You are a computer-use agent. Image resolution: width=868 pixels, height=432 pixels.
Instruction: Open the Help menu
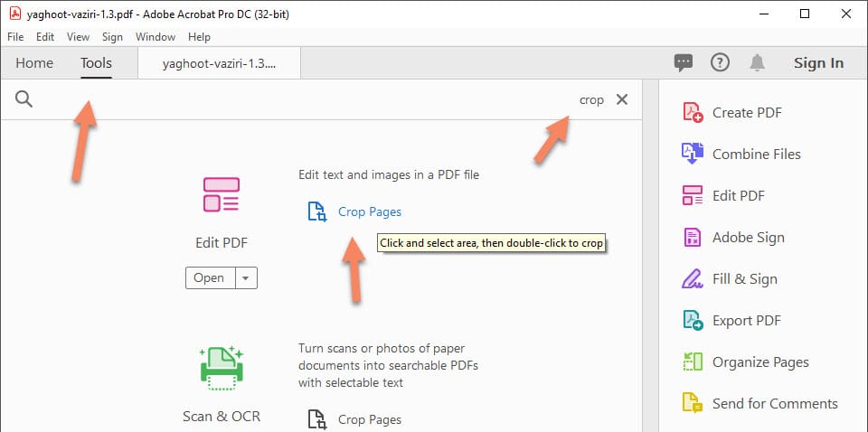click(199, 37)
